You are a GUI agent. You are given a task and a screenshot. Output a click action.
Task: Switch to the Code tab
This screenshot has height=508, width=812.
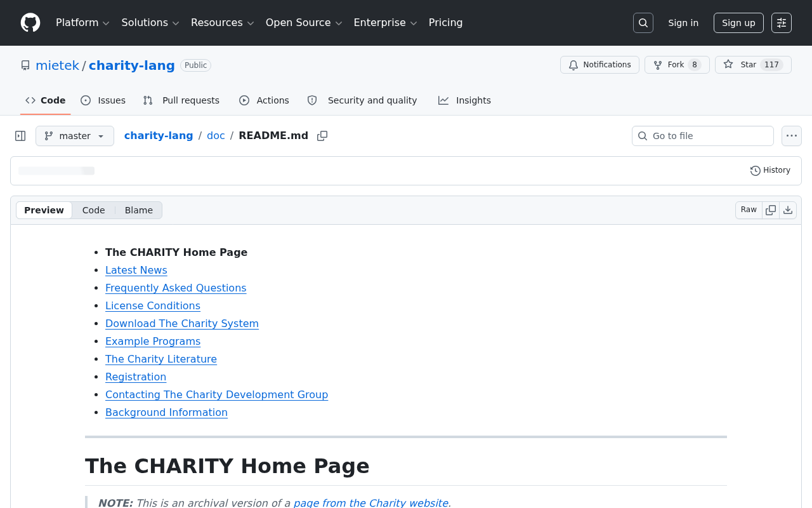click(x=46, y=100)
